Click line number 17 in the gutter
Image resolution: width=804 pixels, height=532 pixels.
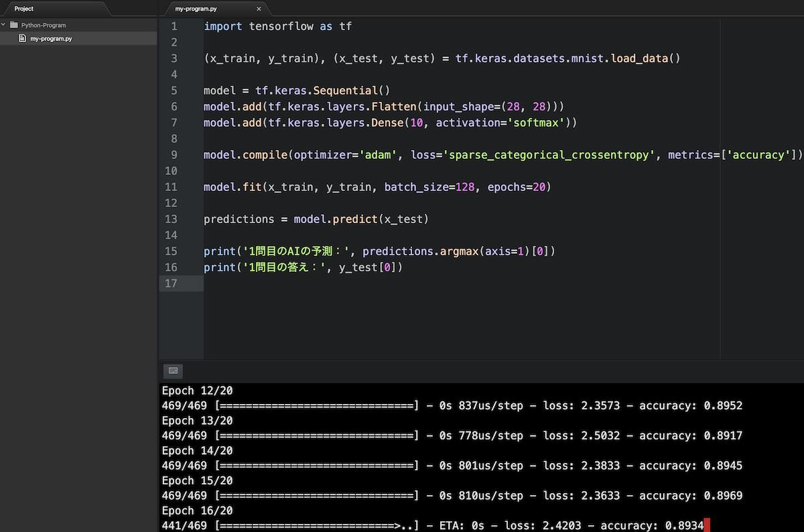click(x=170, y=283)
